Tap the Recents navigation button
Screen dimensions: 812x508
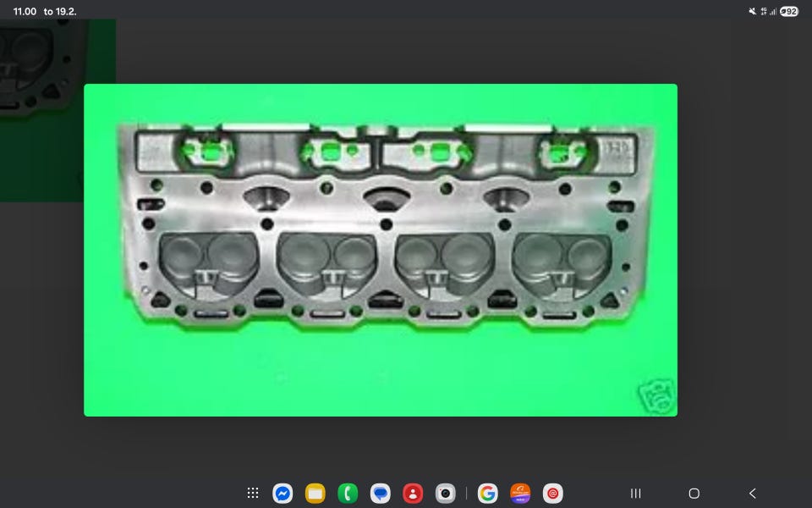click(x=636, y=493)
